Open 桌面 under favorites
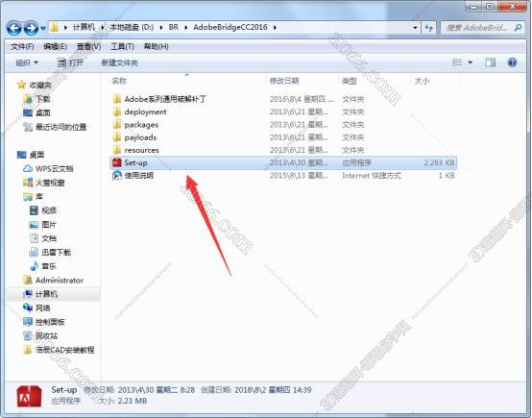 pos(43,112)
